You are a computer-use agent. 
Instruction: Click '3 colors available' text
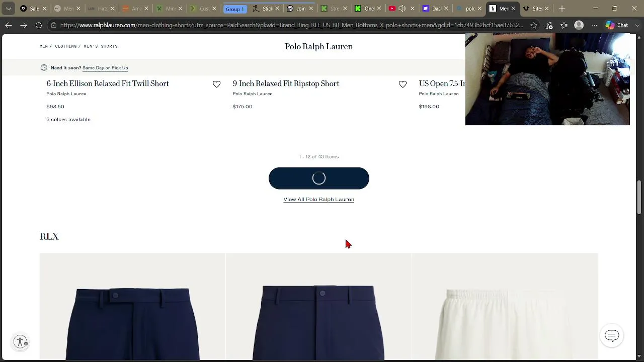(x=68, y=120)
